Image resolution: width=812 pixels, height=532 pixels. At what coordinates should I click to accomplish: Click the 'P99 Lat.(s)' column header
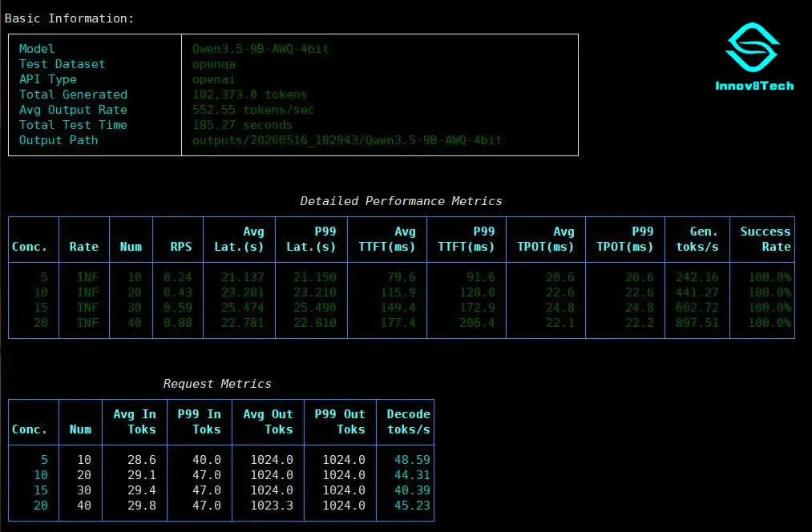[311, 239]
